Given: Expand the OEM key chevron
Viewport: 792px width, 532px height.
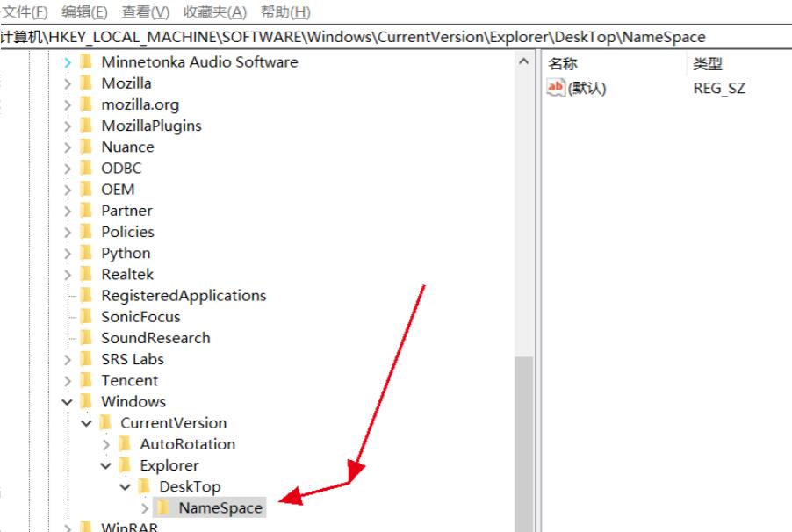Looking at the screenshot, I should click(x=68, y=190).
